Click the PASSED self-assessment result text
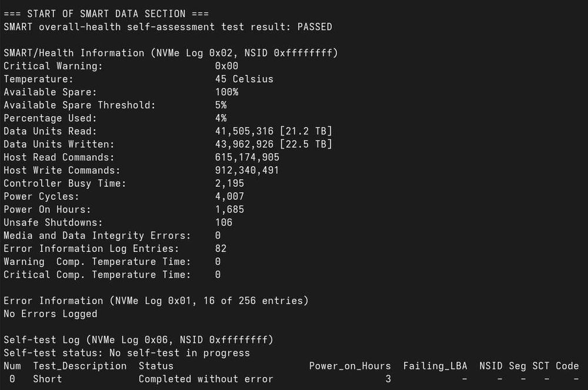 (x=315, y=26)
